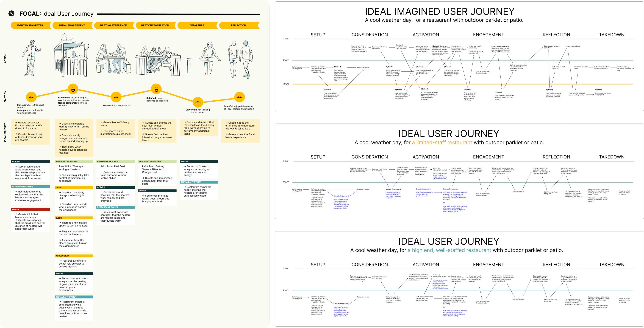Screen dimensions: 644x328
Task: Select the Curious smiley face emotion icon
Action: click(31, 97)
